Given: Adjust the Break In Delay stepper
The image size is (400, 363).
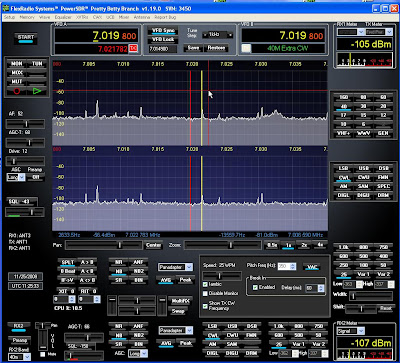Looking at the screenshot, I should tap(321, 288).
